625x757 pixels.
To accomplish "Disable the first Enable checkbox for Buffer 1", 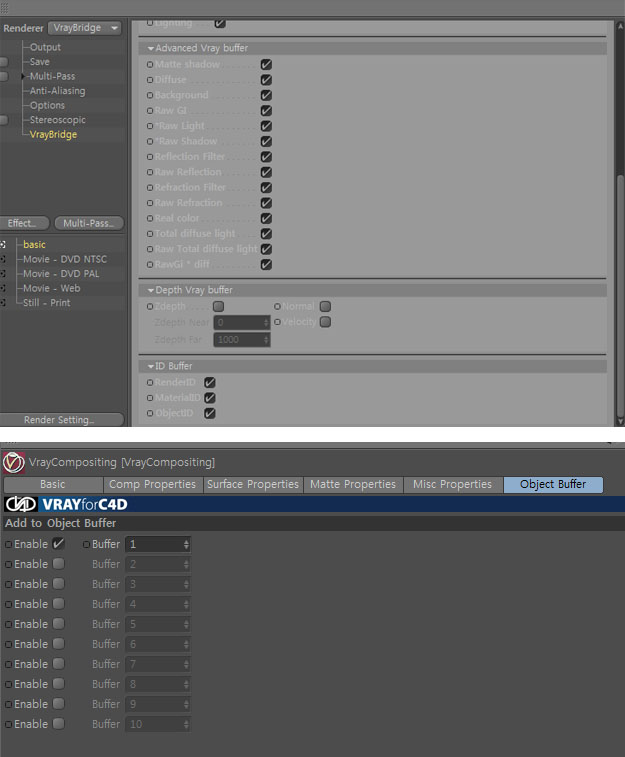I will tap(58, 544).
